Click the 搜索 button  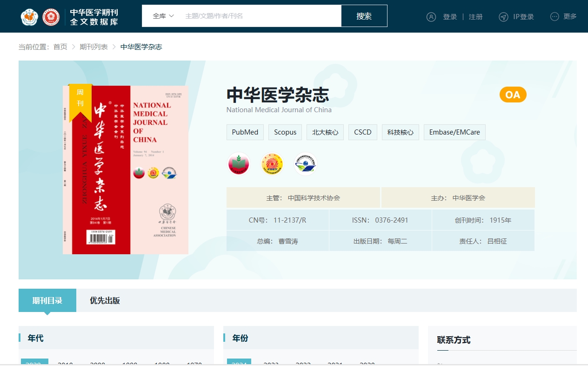[364, 16]
